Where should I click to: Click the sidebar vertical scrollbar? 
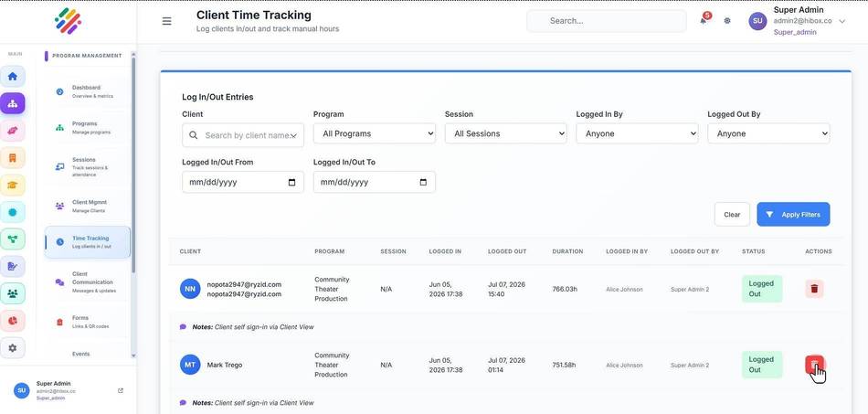pos(132,166)
